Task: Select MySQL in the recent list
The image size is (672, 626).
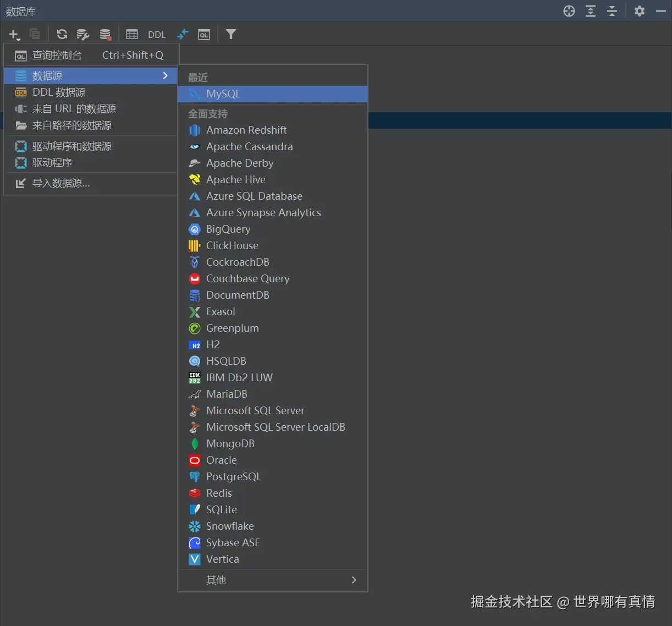Action: [273, 94]
